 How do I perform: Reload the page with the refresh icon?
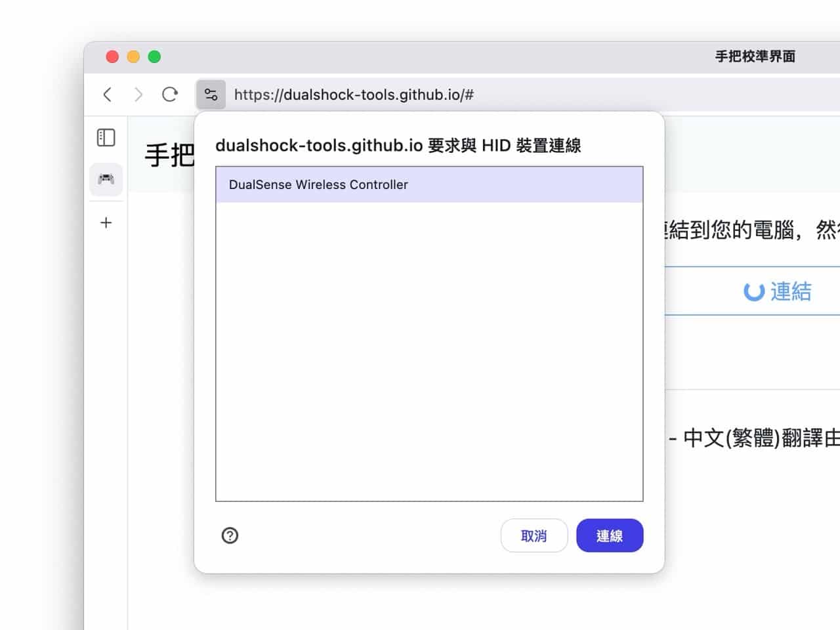click(170, 94)
